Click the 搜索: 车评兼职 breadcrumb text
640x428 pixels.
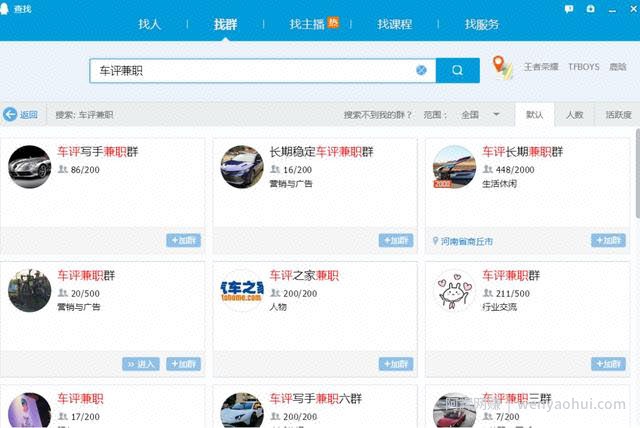point(84,115)
